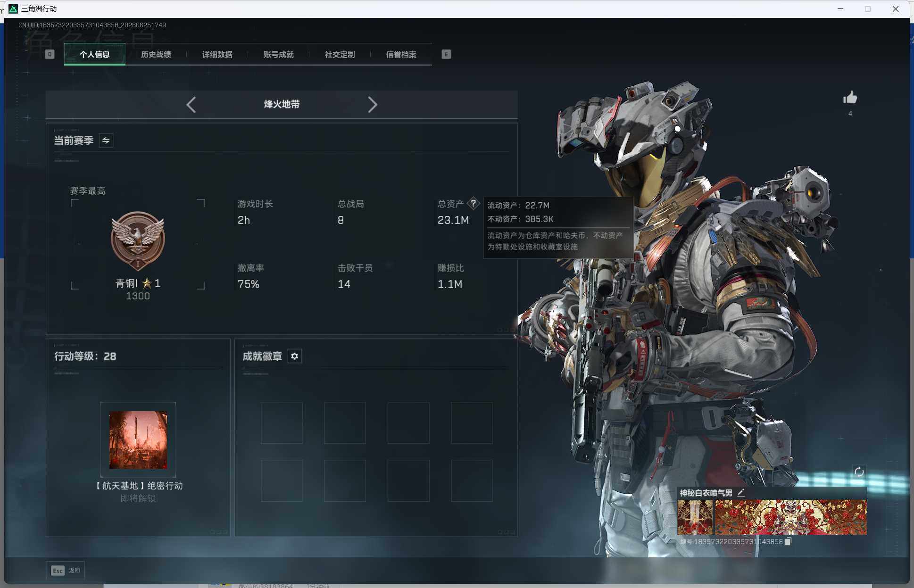914x588 pixels.
Task: Click the 不动资产：385.3K tooltip line
Action: (521, 219)
